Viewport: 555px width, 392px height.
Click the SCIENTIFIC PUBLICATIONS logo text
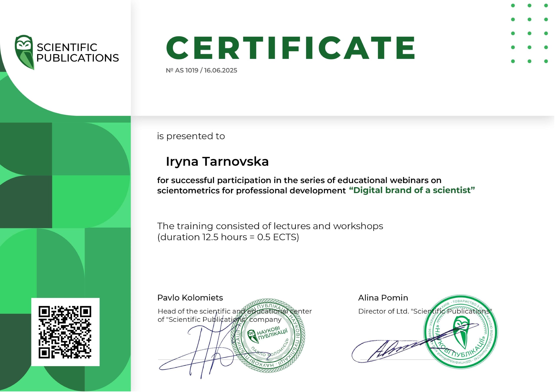point(78,53)
